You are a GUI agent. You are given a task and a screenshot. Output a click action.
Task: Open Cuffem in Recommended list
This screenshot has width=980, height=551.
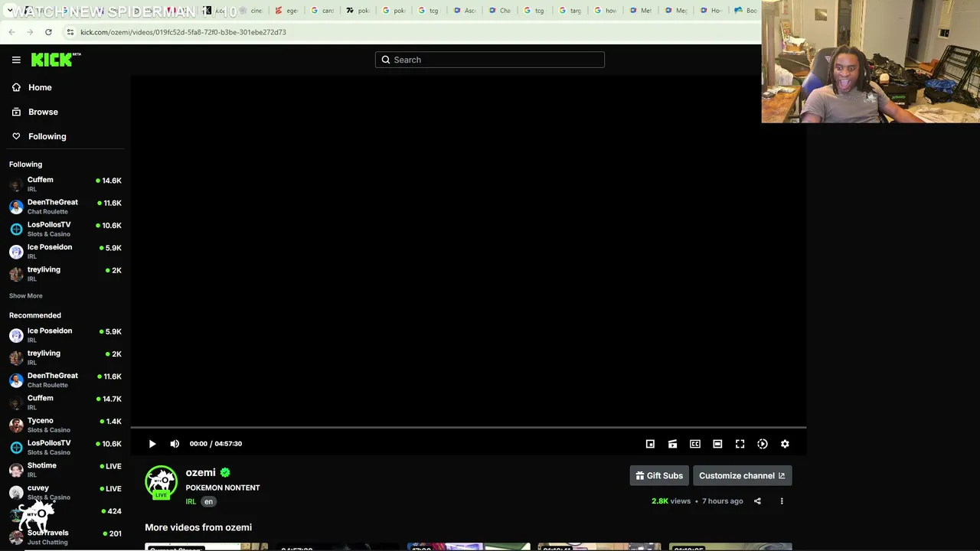(x=65, y=403)
